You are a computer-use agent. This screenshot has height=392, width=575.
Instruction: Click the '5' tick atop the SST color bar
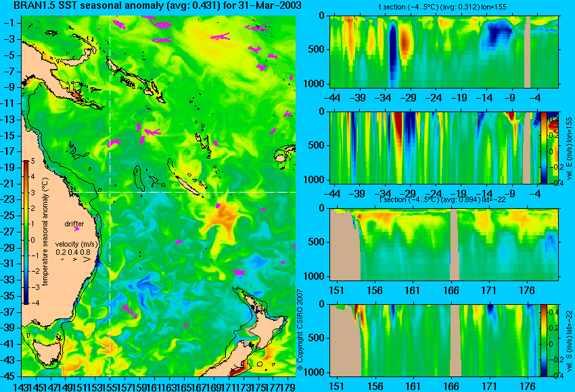[32, 162]
